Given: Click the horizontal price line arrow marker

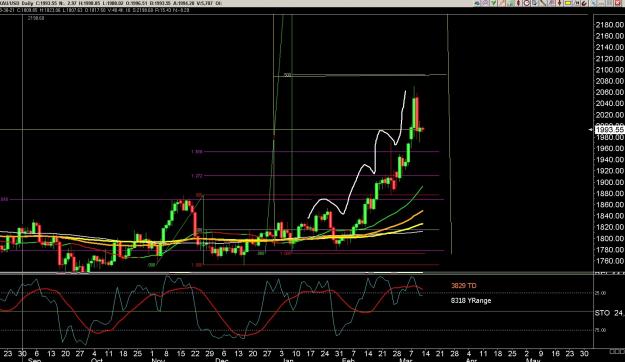Looking at the screenshot, I should click(591, 129).
